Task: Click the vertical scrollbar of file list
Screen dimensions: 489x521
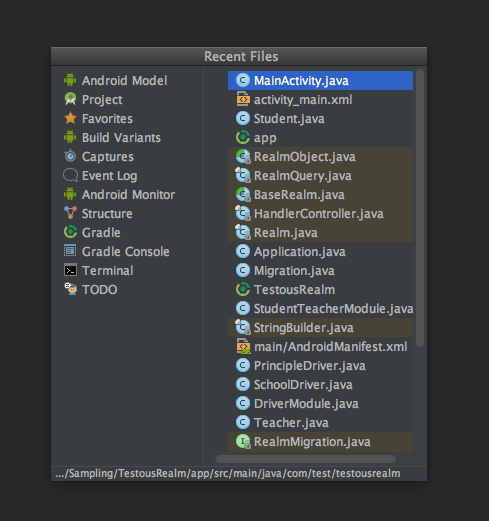Action: pyautogui.click(x=420, y=208)
